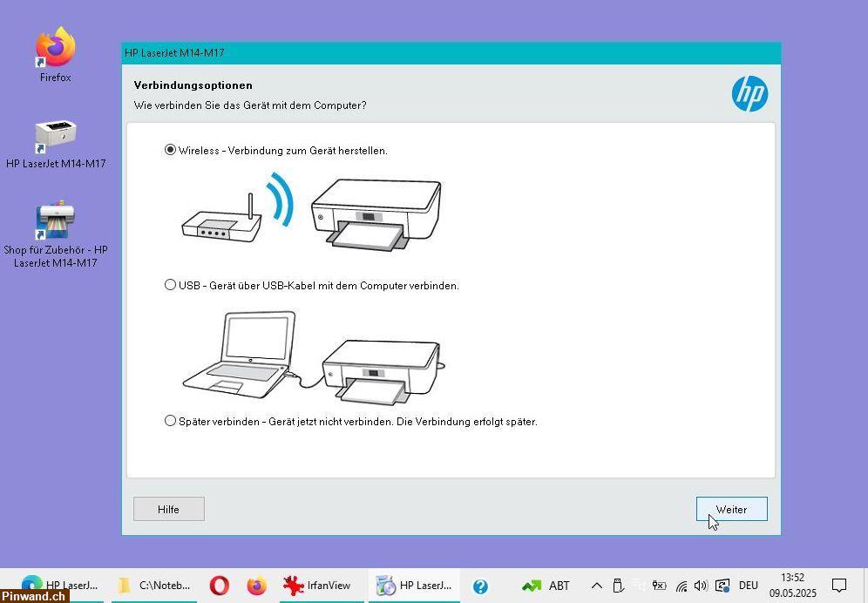
Task: Choose the Später verbinden radio option
Action: pos(170,421)
